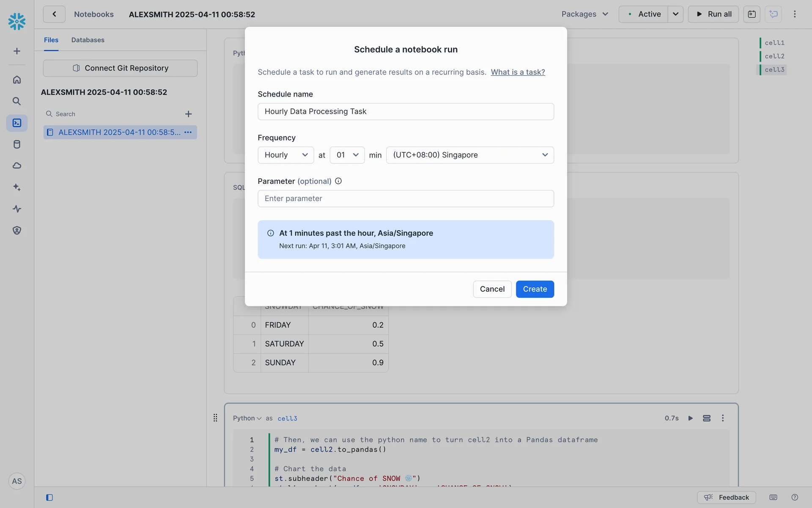Click the Snowflake logo icon
This screenshot has width=812, height=508.
(17, 21)
